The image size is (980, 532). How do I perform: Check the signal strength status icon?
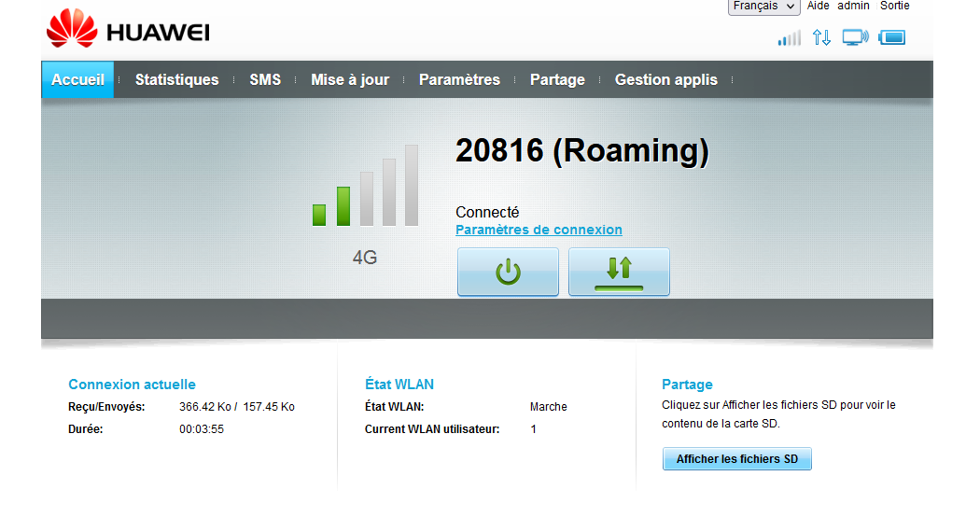point(789,38)
